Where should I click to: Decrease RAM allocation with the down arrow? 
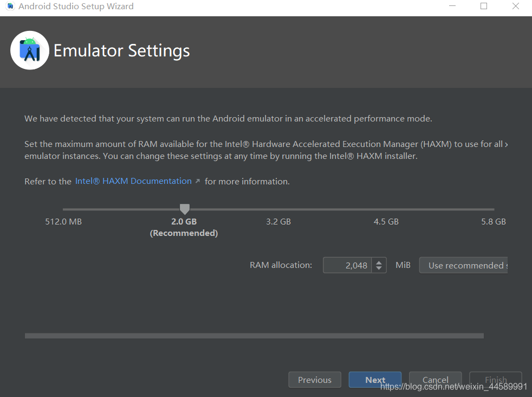click(379, 269)
